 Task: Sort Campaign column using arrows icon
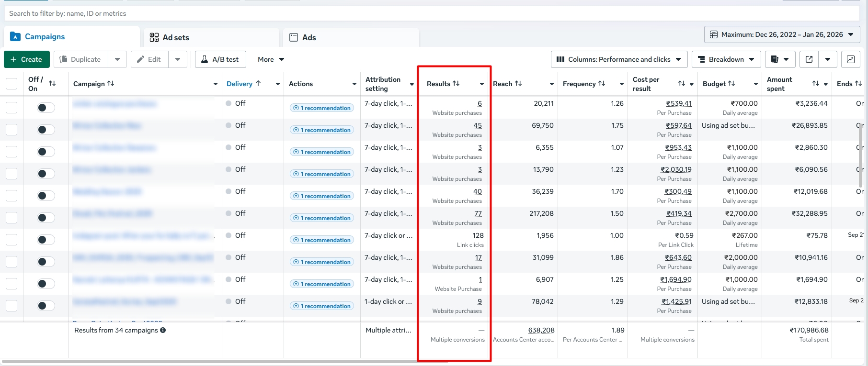(x=111, y=83)
